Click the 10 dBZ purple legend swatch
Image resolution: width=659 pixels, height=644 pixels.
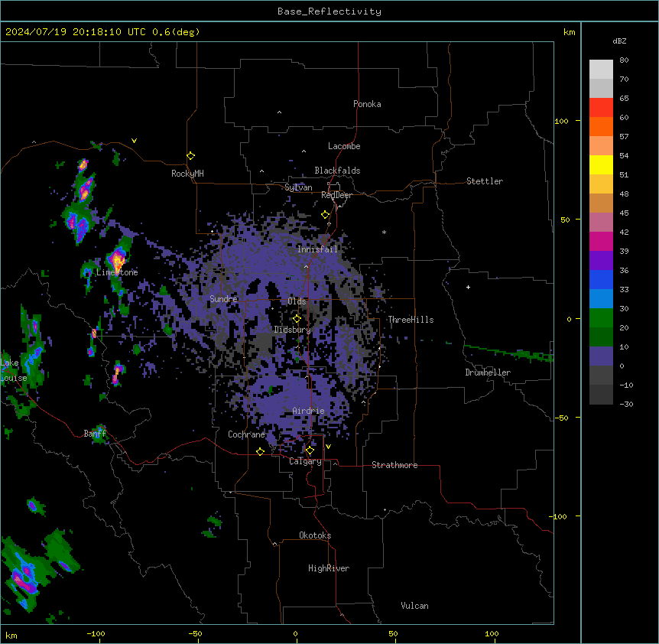601,356
